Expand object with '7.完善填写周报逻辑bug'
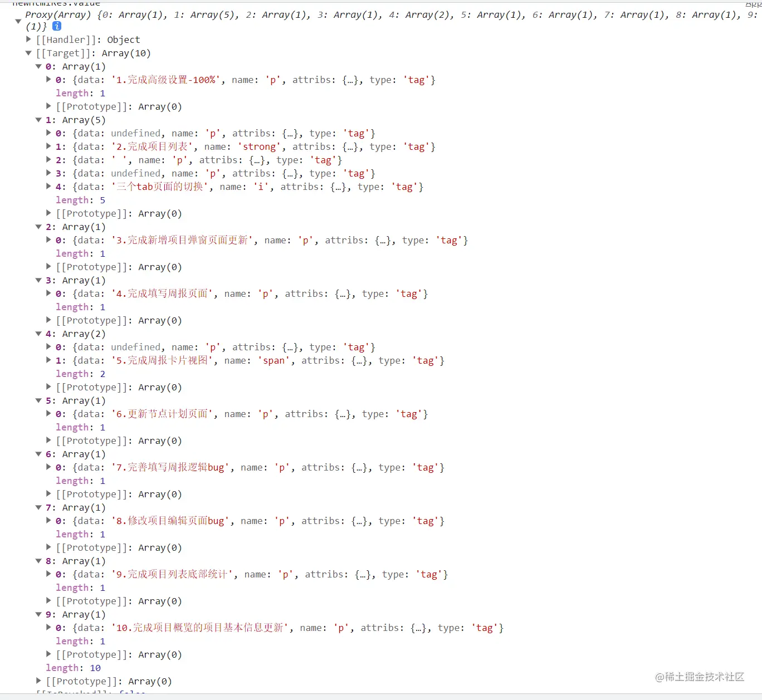 pos(48,467)
